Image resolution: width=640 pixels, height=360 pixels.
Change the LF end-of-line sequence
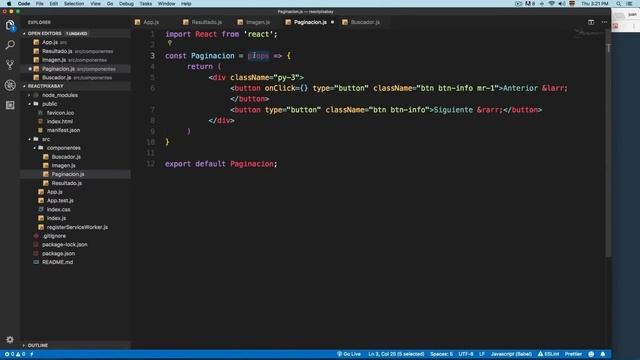[x=482, y=354]
